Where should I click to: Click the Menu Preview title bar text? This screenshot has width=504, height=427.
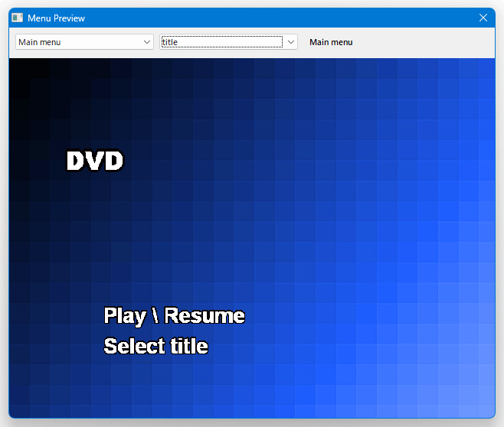click(56, 18)
